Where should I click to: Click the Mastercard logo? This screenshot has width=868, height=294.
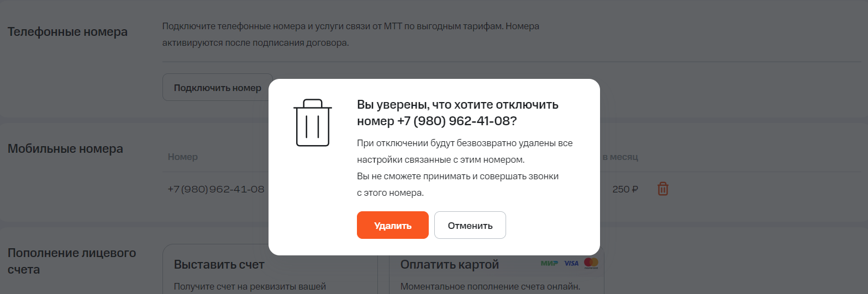[591, 263]
